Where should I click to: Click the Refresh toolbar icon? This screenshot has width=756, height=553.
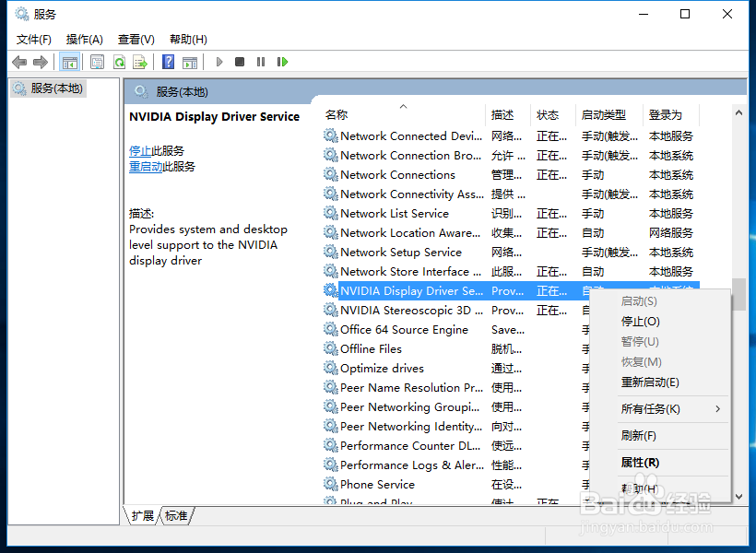[x=119, y=62]
